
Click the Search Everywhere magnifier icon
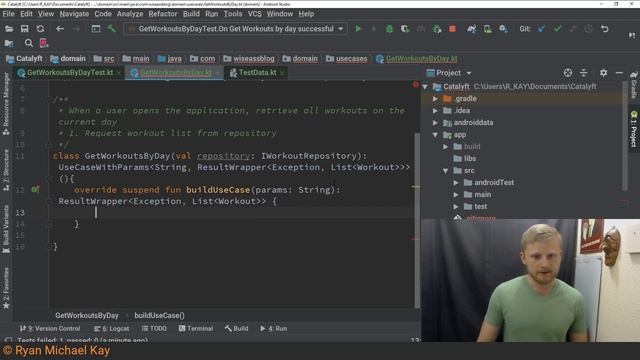coord(29,43)
